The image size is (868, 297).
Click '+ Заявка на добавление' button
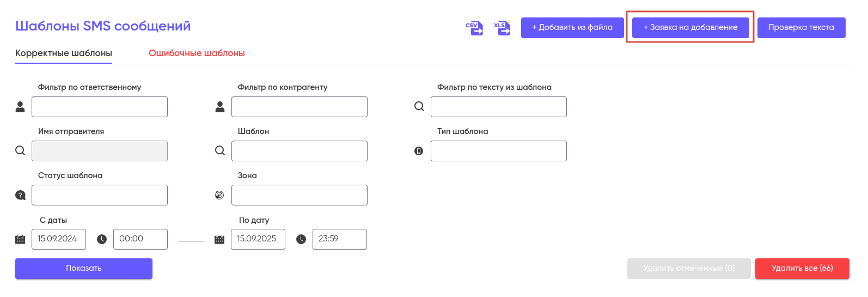tap(690, 27)
